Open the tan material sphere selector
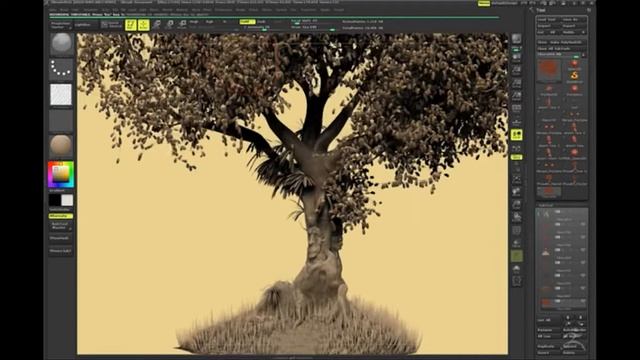 (x=61, y=146)
